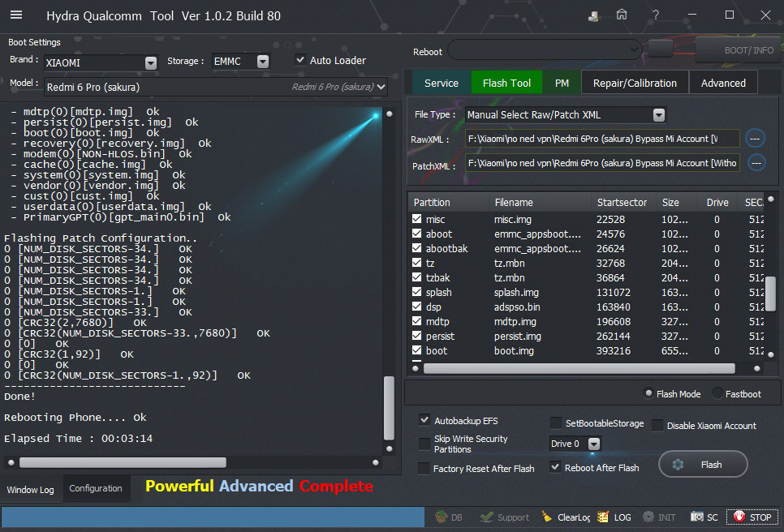The width and height of the screenshot is (784, 532).
Task: Switch to the PM tab
Action: pyautogui.click(x=562, y=83)
